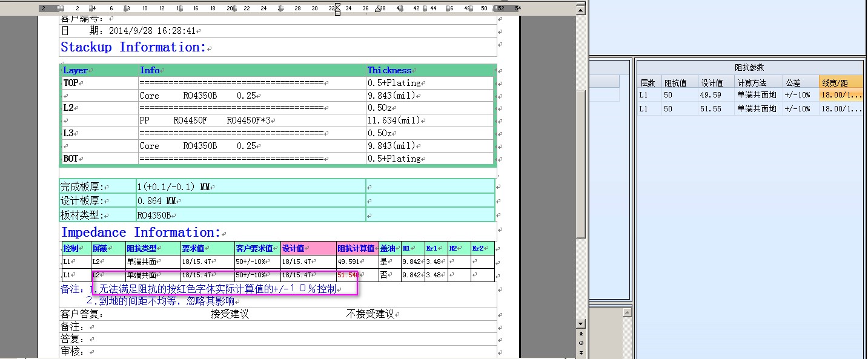This screenshot has height=359, width=868.
Task: Click the document scrollbar up arrow
Action: [x=581, y=9]
